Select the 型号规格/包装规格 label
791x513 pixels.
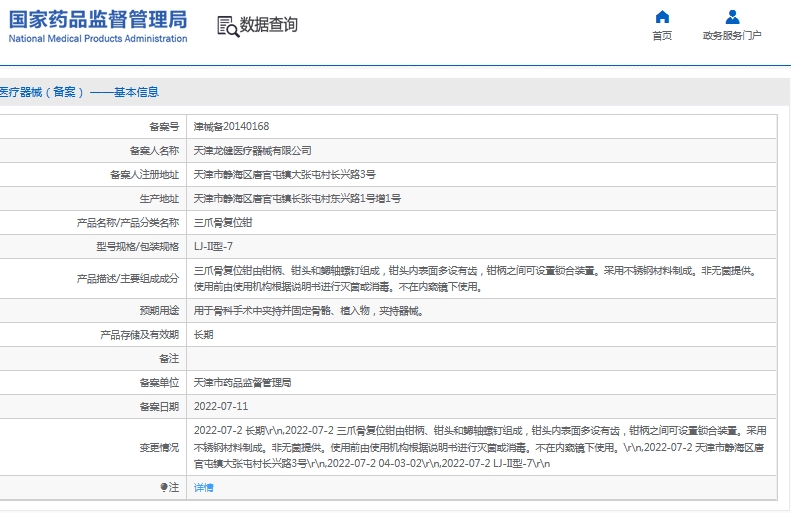138,246
